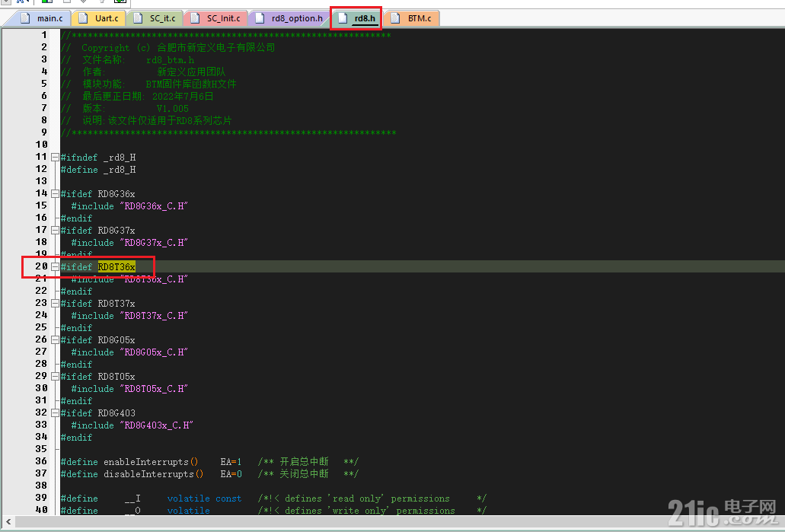785x532 pixels.
Task: Collapse the #ifdef RD8G36x fold at line 14
Action: [55, 193]
